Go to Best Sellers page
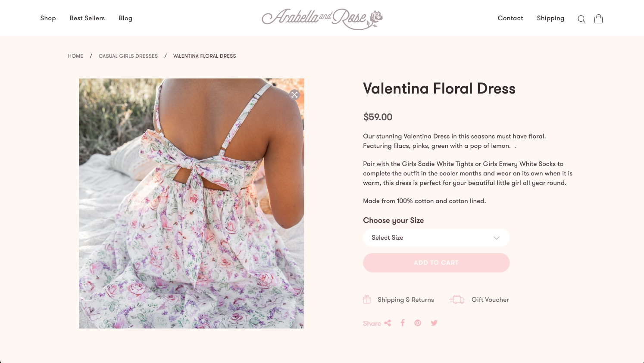 (87, 18)
